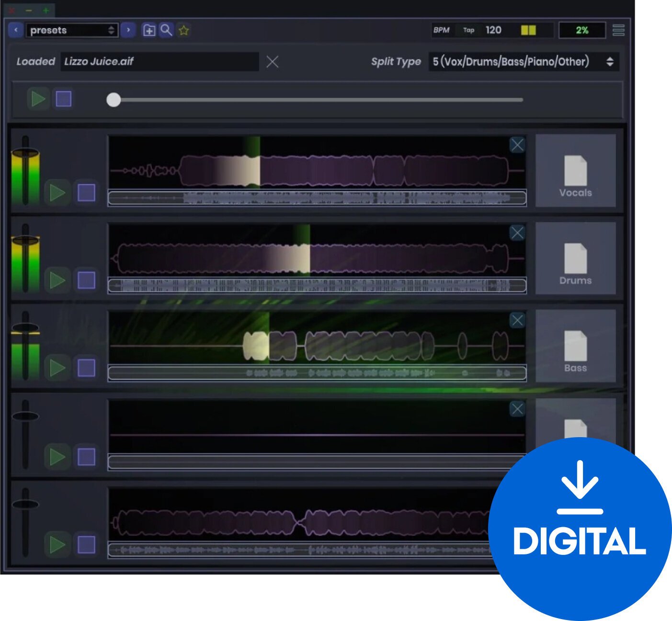Remove the fourth stem with X
Viewport: 672px width, 621px height.
[517, 409]
